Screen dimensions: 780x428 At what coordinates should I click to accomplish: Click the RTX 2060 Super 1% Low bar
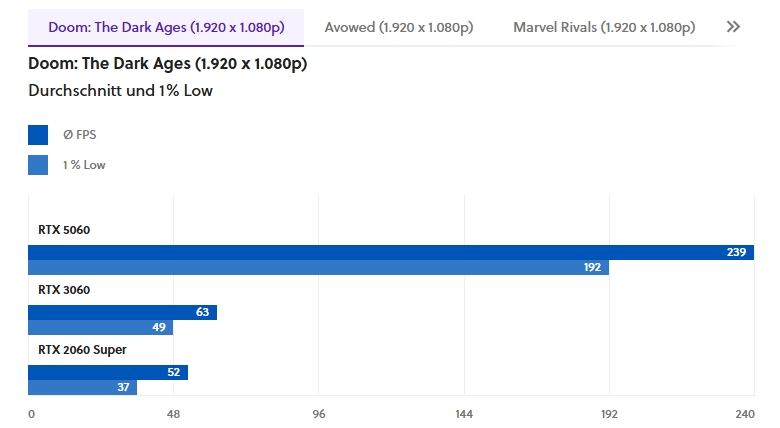(82, 388)
